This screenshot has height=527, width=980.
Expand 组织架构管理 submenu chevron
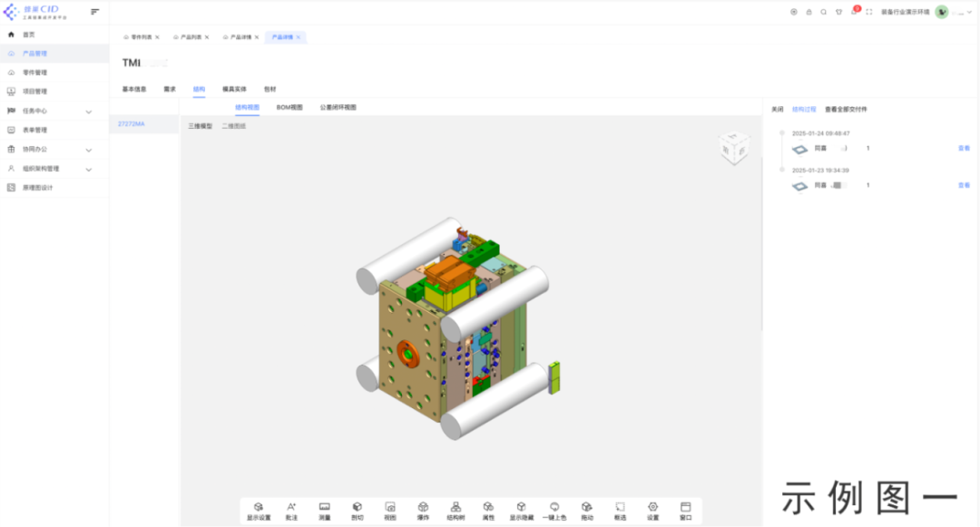[89, 170]
